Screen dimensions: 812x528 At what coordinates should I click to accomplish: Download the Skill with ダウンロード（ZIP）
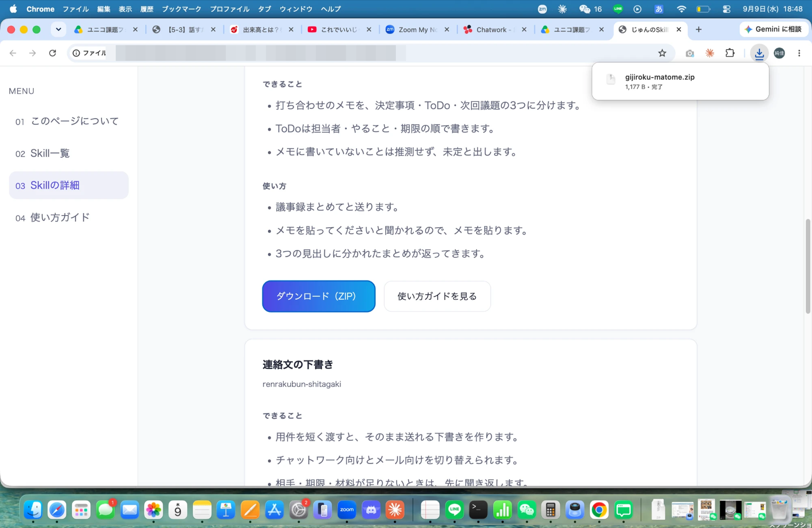tap(319, 296)
